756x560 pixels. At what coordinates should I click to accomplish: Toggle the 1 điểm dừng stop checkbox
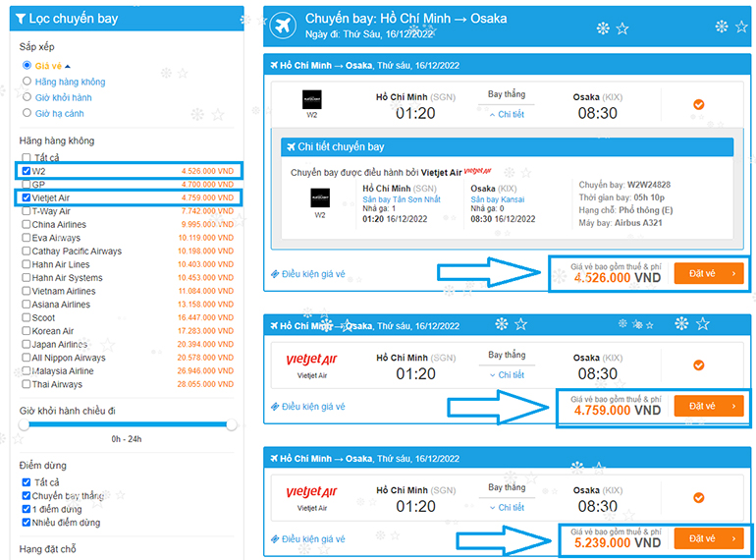(x=27, y=509)
